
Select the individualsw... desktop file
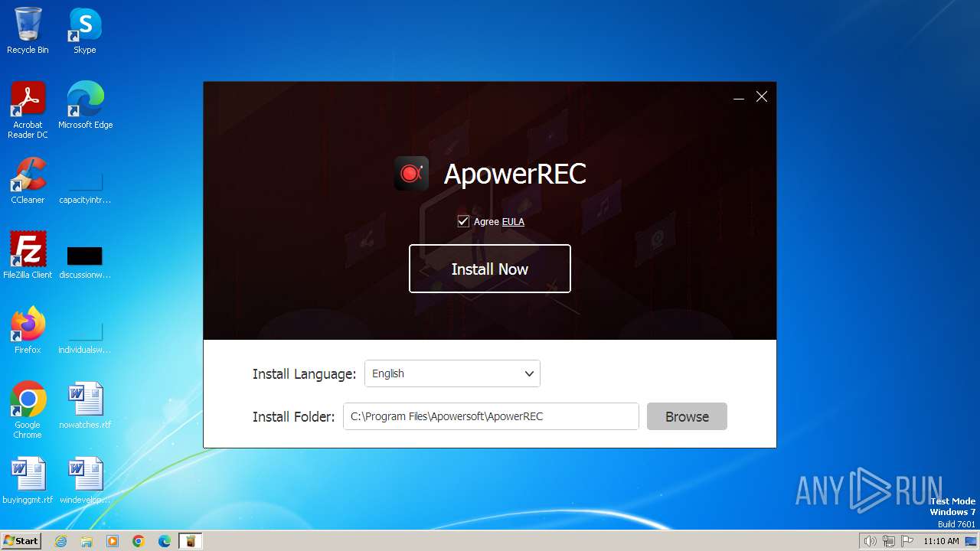click(85, 336)
